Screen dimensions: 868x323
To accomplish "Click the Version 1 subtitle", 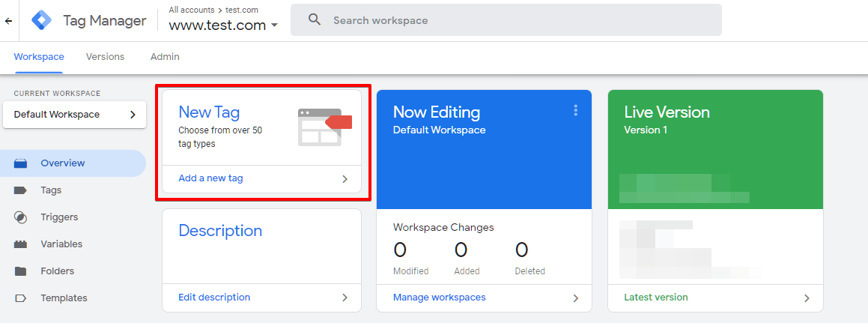I will (x=646, y=130).
